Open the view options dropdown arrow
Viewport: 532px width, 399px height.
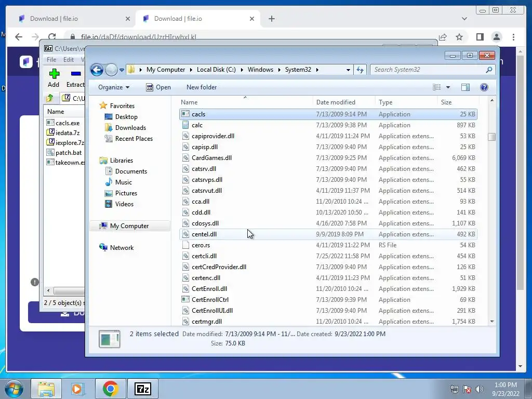pos(448,87)
